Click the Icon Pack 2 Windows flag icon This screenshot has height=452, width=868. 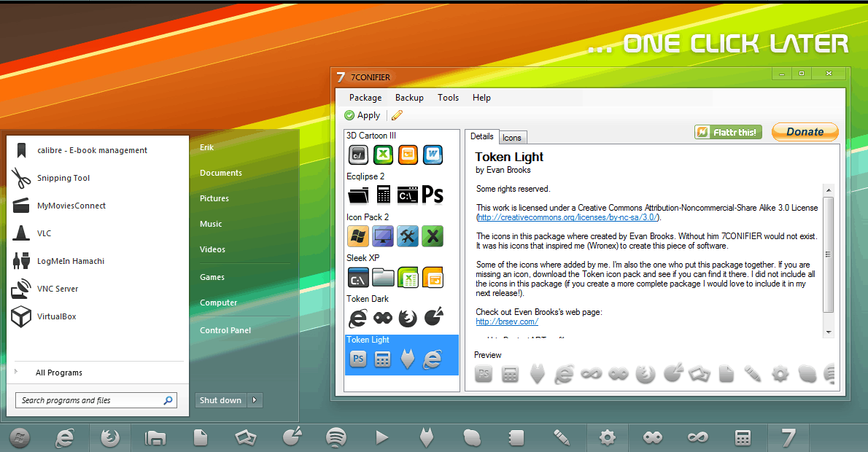click(x=358, y=236)
